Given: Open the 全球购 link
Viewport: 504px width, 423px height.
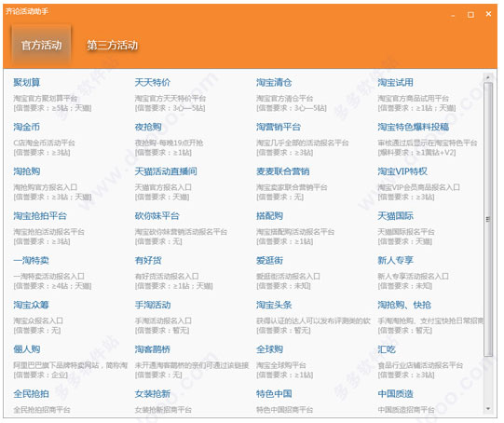Looking at the screenshot, I should pos(269,348).
